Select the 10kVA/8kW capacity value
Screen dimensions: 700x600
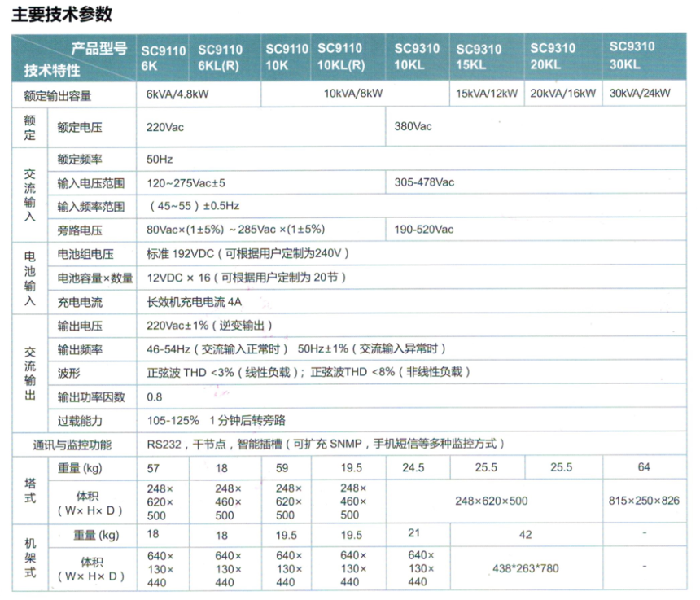pos(353,94)
